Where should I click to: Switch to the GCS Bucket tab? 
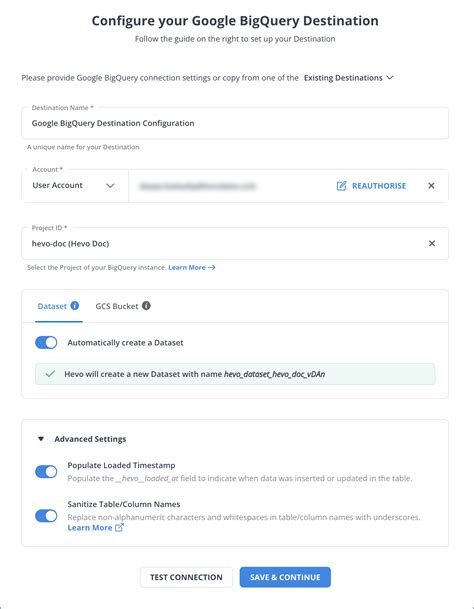click(x=123, y=306)
